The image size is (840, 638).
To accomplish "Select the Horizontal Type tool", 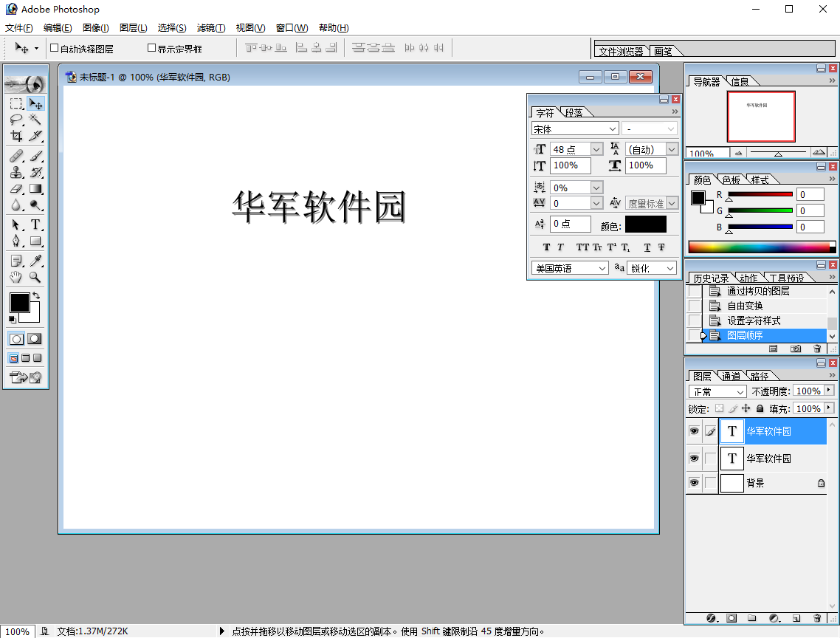I will pos(34,225).
